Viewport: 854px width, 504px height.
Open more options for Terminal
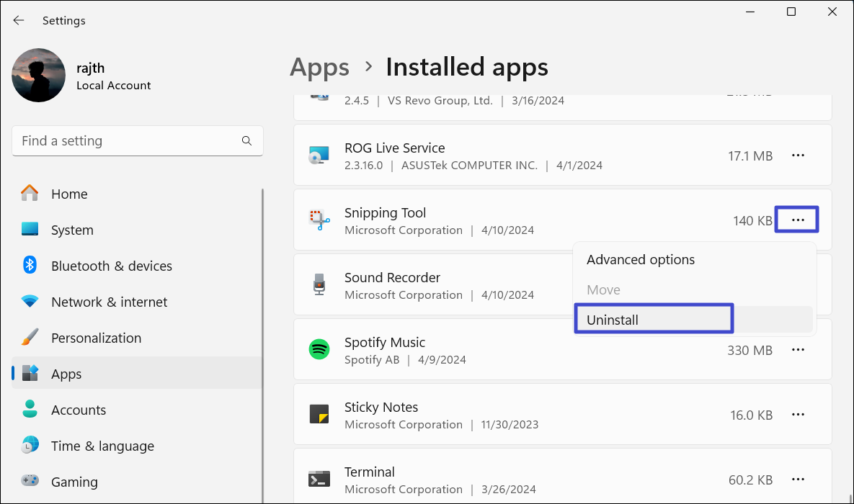tap(798, 480)
